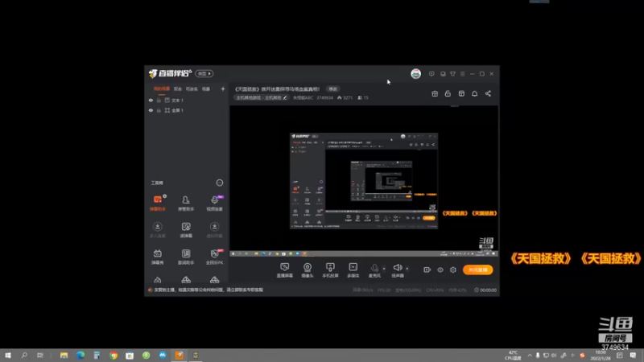Hide the 文本 1 layer
The image size is (644, 362).
coord(151,100)
